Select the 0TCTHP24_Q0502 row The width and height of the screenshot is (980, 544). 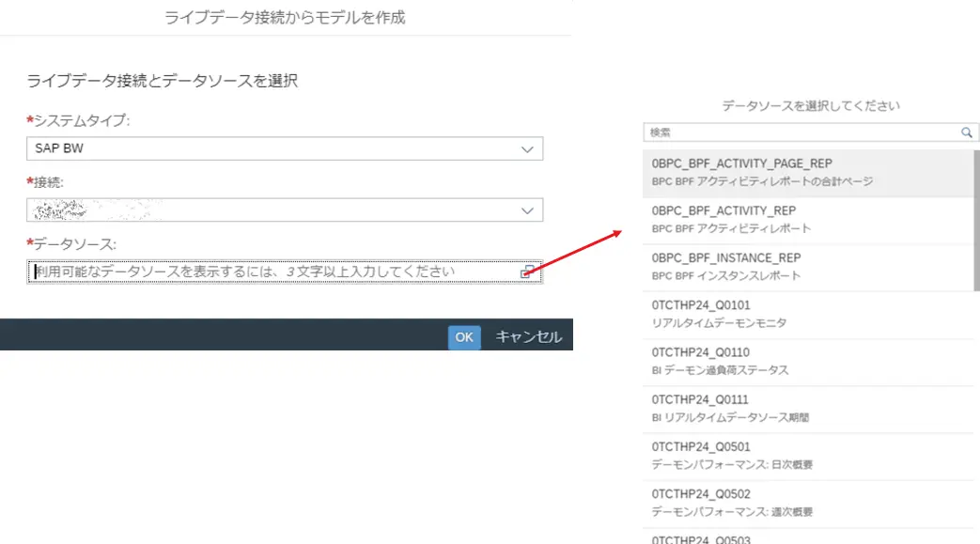808,504
